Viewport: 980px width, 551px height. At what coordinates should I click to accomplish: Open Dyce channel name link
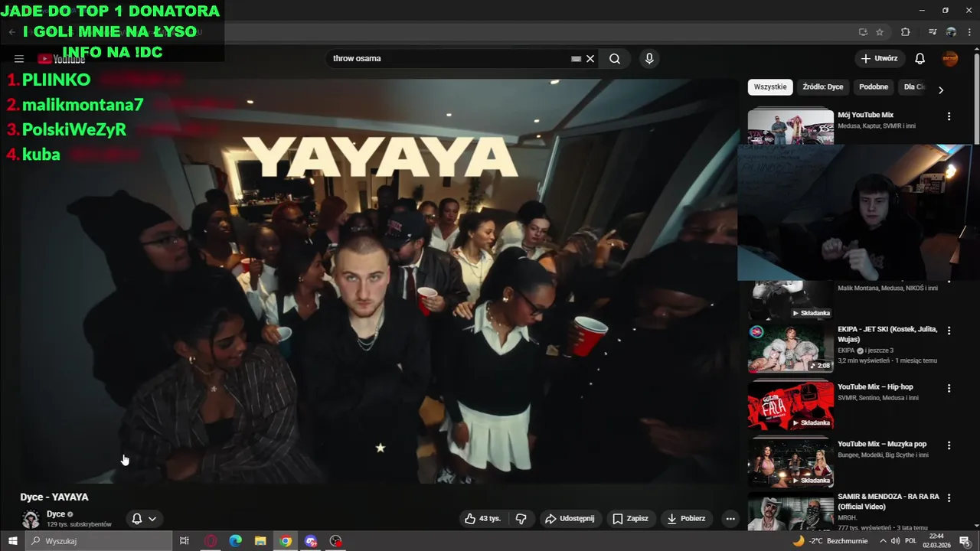click(55, 514)
